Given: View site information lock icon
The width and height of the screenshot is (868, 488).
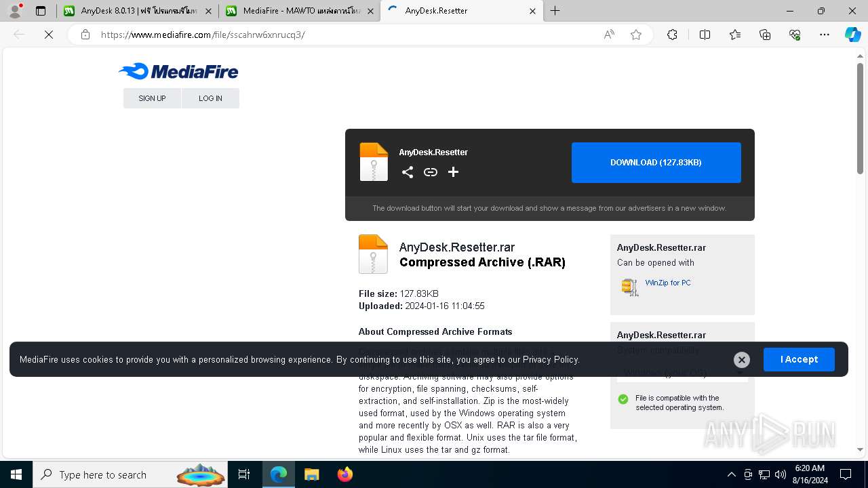Looking at the screenshot, I should (x=85, y=35).
